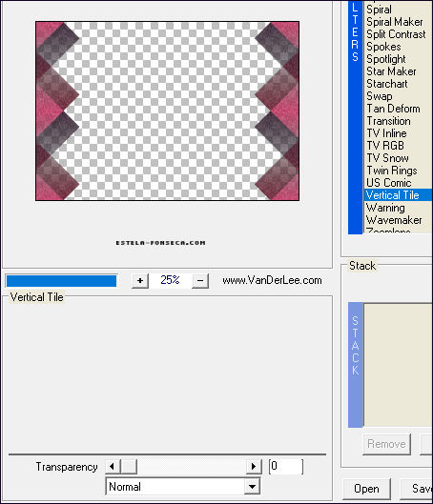433x504 pixels.
Task: Click the minus zoom-out button
Action: tap(200, 281)
